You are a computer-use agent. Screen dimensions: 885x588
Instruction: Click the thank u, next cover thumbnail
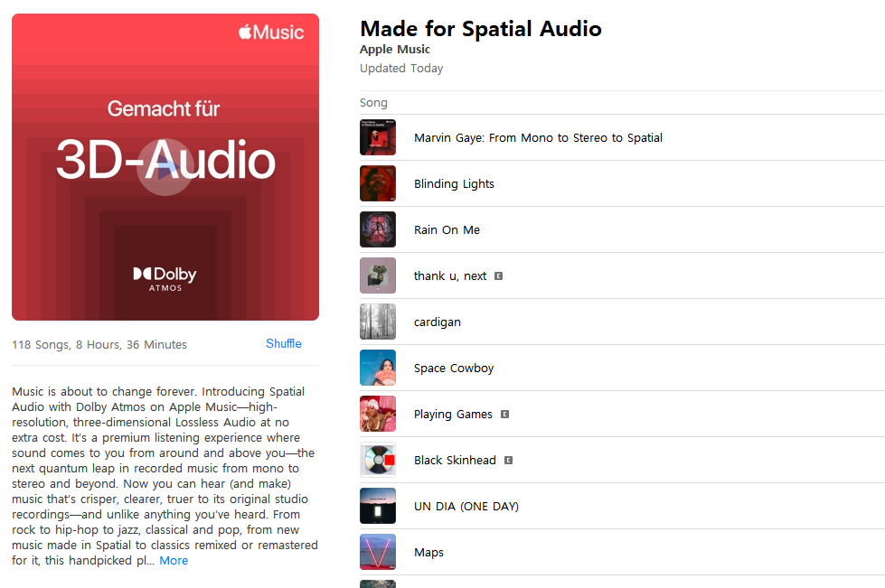(x=378, y=275)
